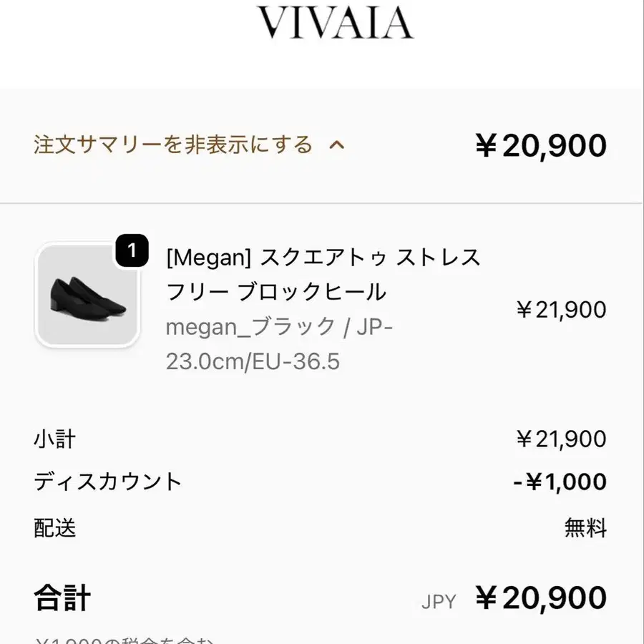This screenshot has height=644, width=644.
Task: Click the 小計 label
Action: click(54, 439)
